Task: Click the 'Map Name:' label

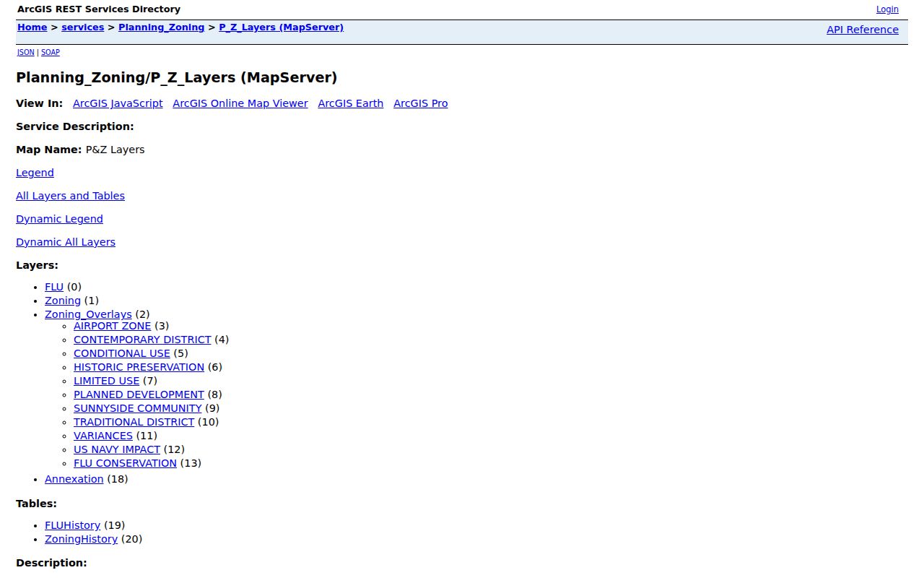Action: [49, 150]
